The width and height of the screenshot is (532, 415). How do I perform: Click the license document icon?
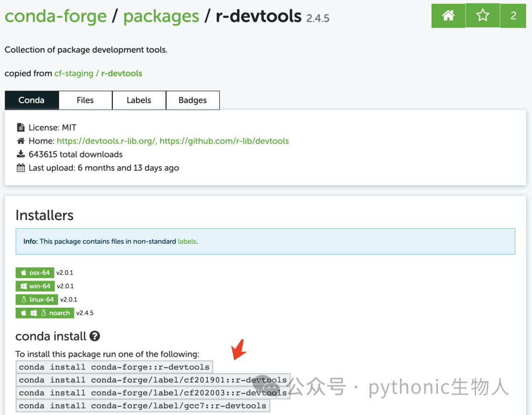click(21, 128)
